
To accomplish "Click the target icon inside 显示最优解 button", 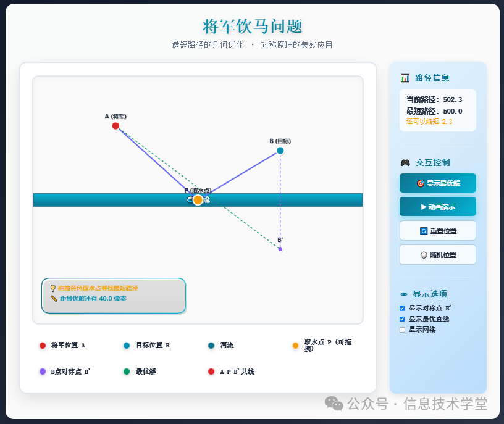I will coord(421,183).
